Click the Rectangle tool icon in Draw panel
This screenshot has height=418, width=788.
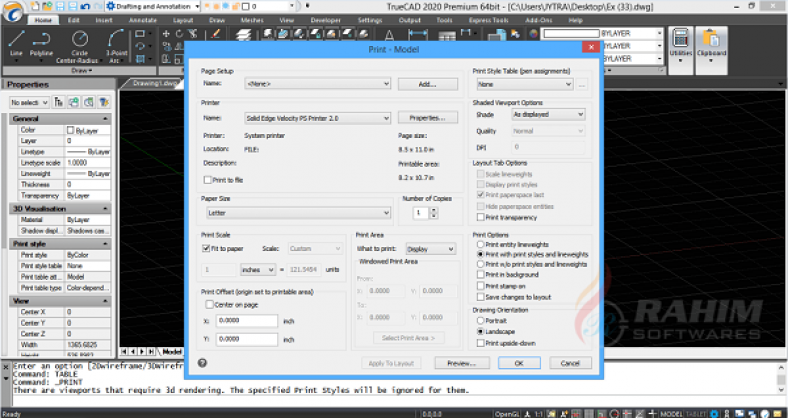pyautogui.click(x=140, y=34)
